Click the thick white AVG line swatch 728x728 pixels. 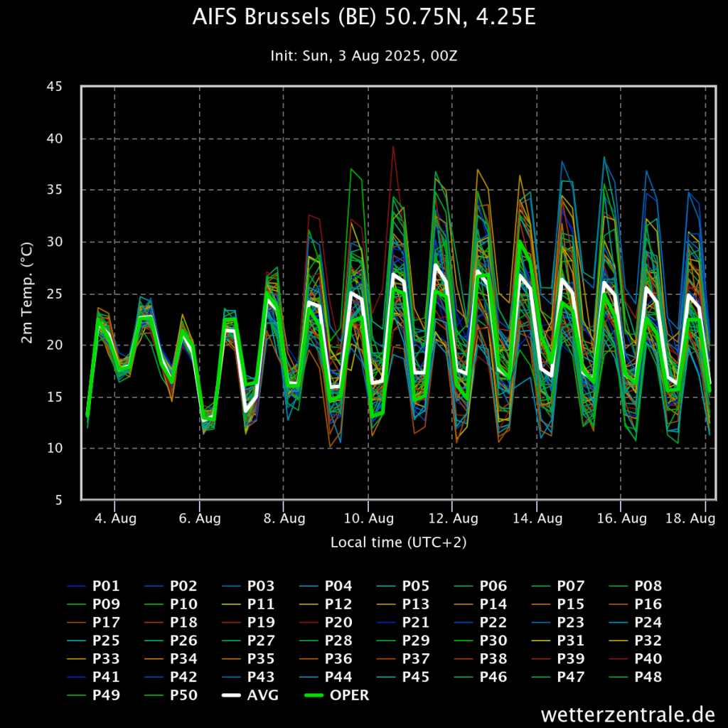(x=231, y=695)
